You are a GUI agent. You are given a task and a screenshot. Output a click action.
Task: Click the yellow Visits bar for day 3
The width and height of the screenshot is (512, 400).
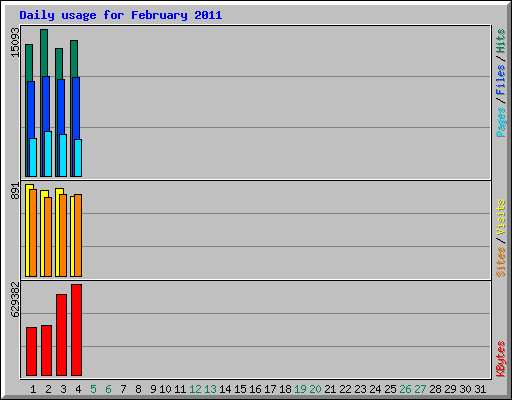[58, 232]
